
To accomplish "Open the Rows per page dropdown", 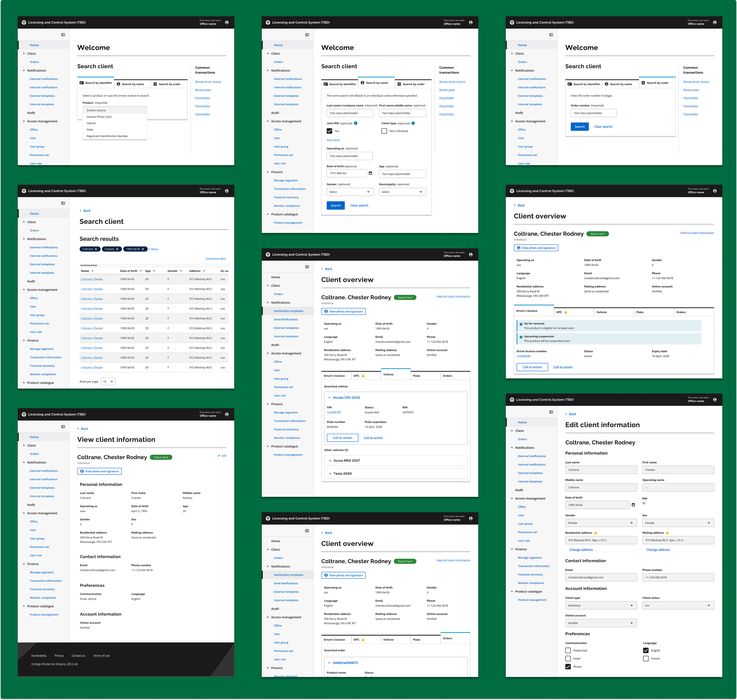I will [x=108, y=381].
